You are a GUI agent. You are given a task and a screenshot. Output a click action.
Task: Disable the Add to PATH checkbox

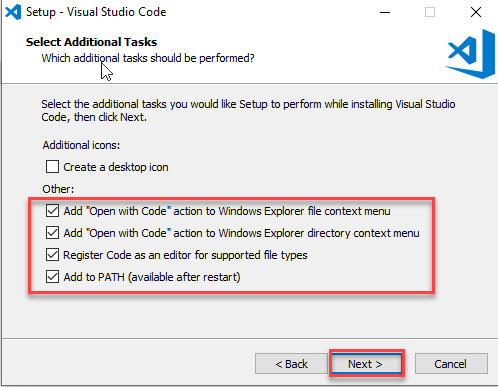52,277
